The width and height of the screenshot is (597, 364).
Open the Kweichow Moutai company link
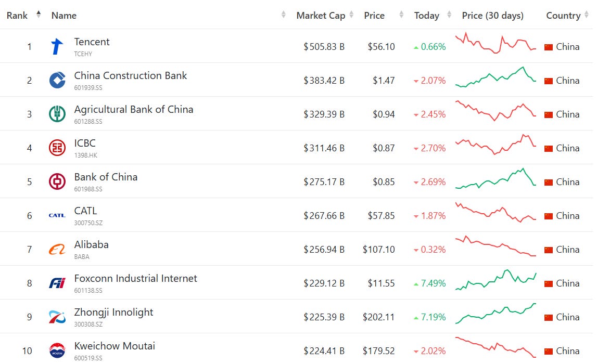coord(115,346)
